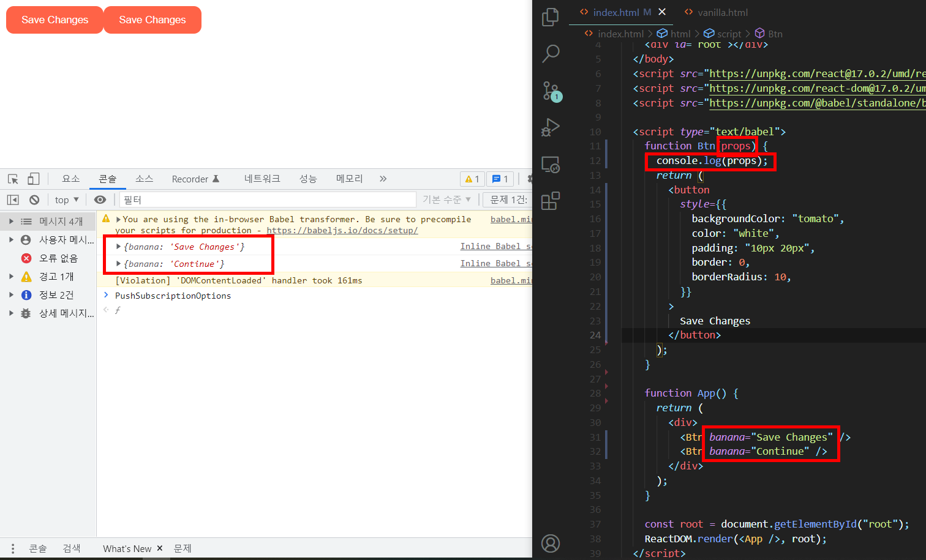Close the What's New drawer tab
926x560 pixels.
160,548
